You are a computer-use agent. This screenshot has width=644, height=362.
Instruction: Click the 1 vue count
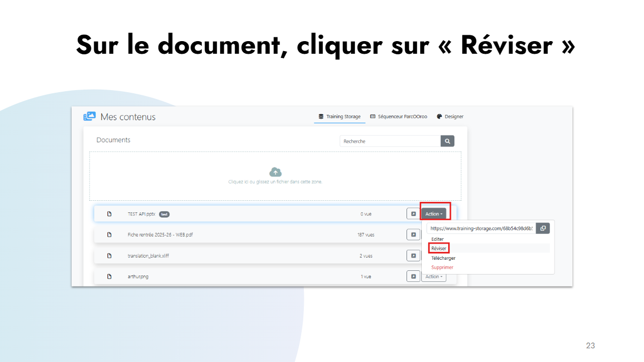(366, 277)
